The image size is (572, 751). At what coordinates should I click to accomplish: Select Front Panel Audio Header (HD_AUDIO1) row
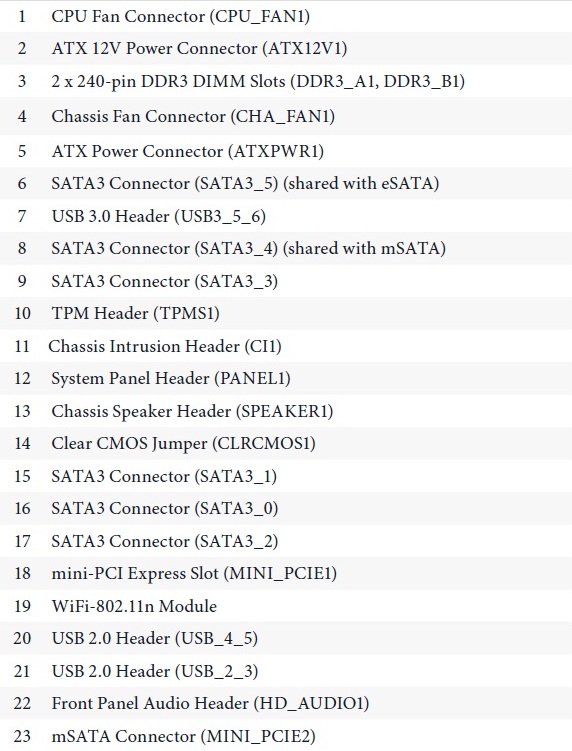point(286,704)
